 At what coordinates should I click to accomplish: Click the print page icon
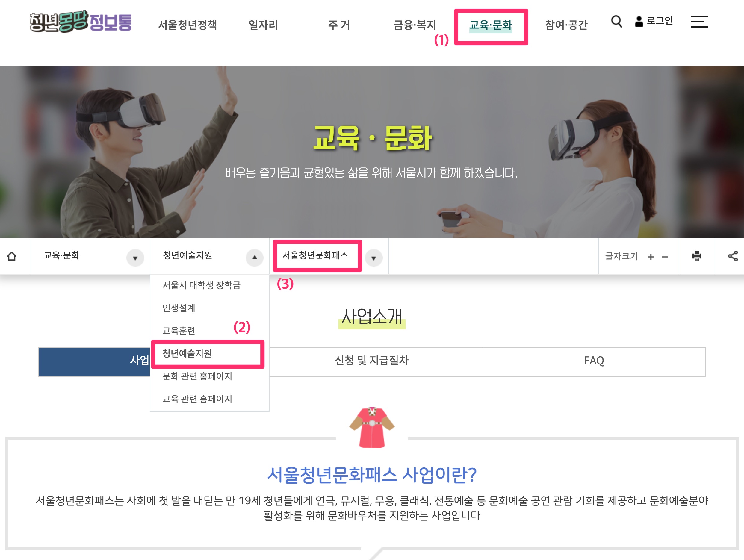click(x=696, y=256)
